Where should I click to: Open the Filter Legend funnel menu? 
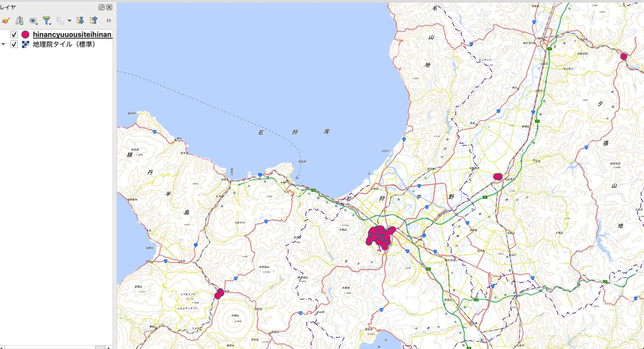pyautogui.click(x=47, y=21)
